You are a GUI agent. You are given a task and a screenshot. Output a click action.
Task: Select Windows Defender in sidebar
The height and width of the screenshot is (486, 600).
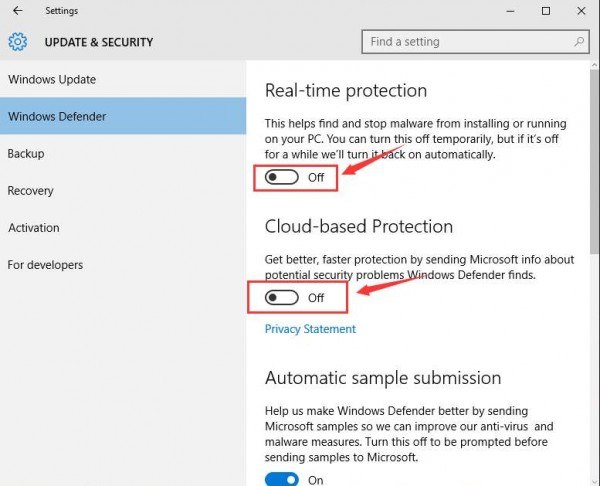[123, 116]
